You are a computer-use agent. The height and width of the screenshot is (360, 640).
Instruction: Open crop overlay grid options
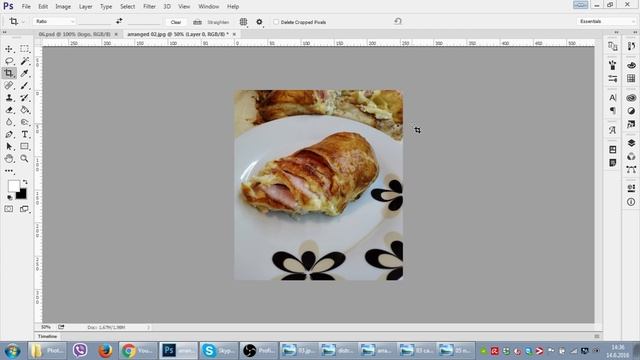[x=243, y=22]
